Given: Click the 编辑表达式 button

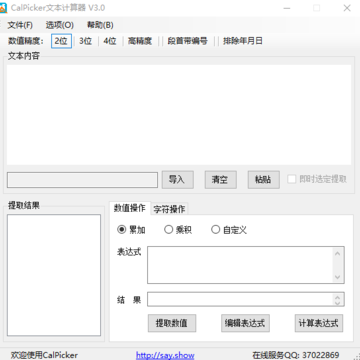Looking at the screenshot, I should click(245, 323).
